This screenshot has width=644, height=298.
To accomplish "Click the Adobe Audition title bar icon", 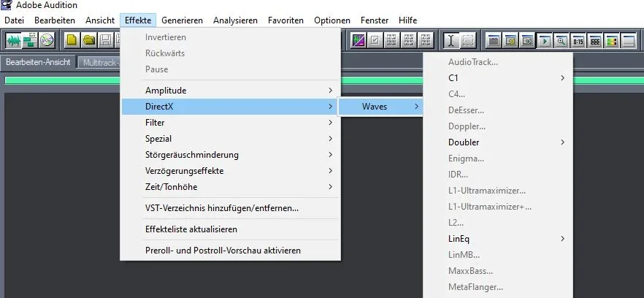I will click(x=7, y=5).
